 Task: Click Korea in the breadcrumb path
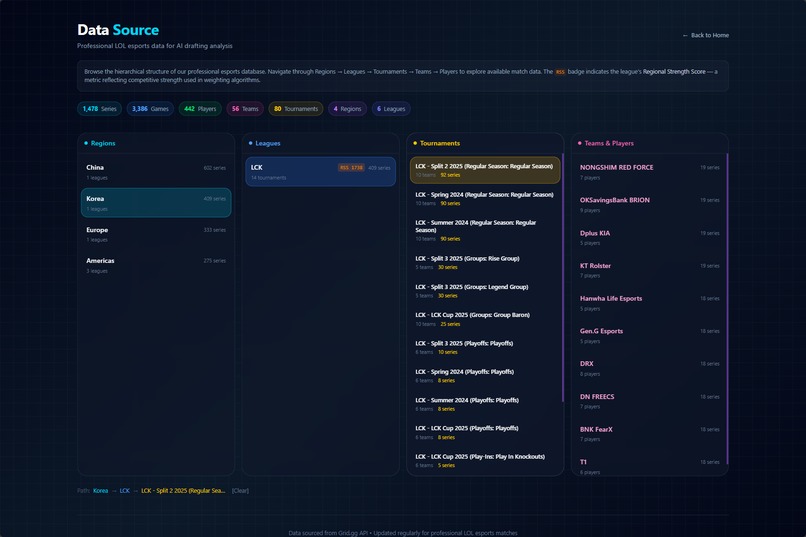tap(100, 491)
